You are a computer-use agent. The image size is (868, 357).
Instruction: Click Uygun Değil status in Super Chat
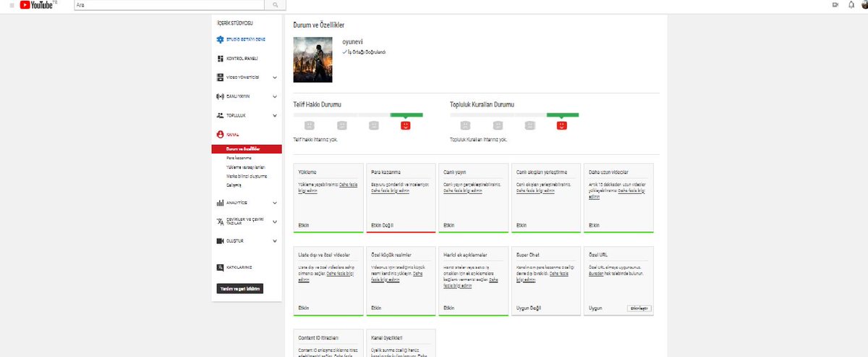[529, 308]
